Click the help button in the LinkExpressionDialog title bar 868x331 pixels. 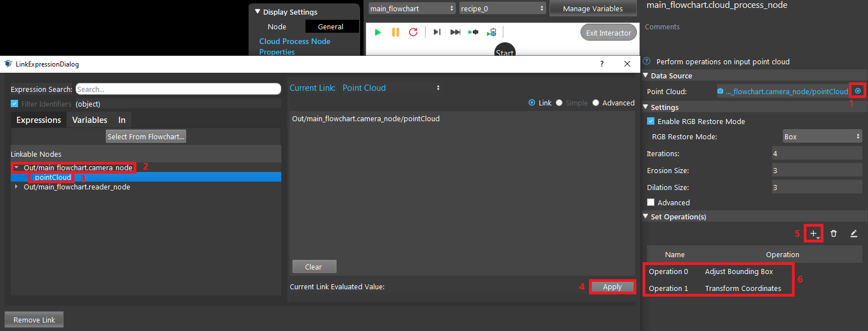tap(601, 64)
